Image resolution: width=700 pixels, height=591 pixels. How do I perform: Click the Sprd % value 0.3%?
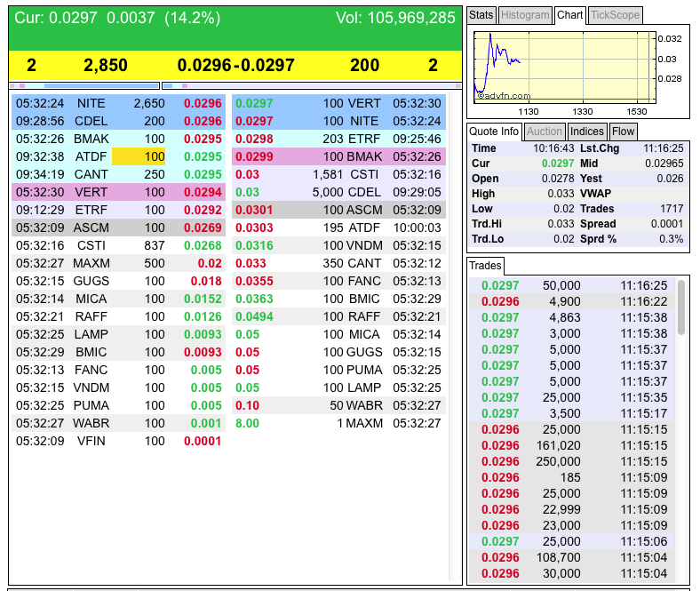pos(671,239)
